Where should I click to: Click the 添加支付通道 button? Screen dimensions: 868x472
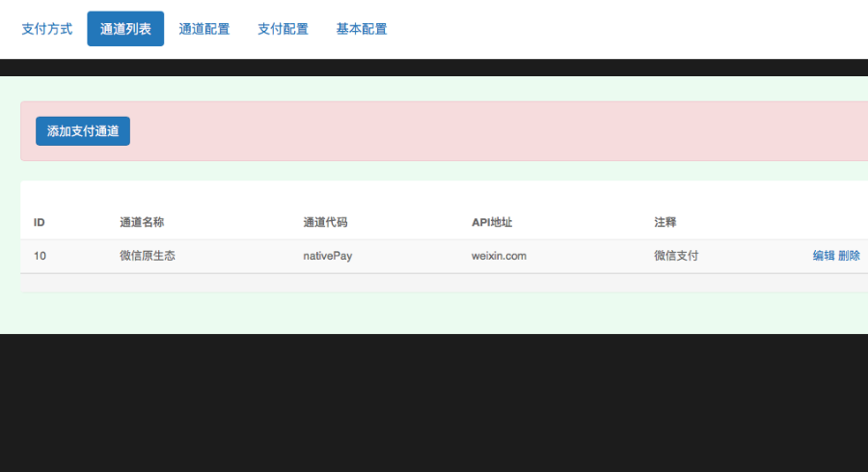(x=83, y=131)
